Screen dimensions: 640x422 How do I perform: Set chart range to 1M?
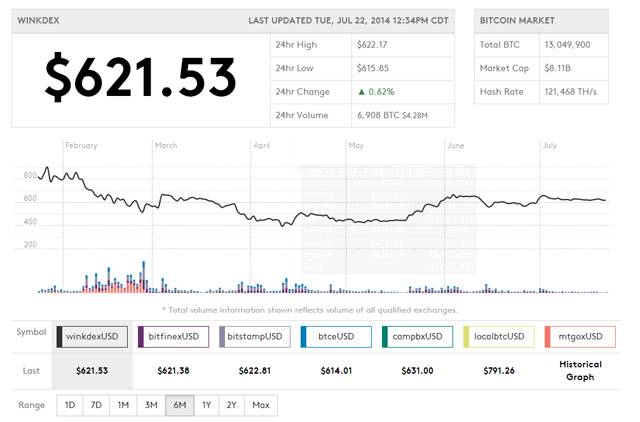pos(123,405)
